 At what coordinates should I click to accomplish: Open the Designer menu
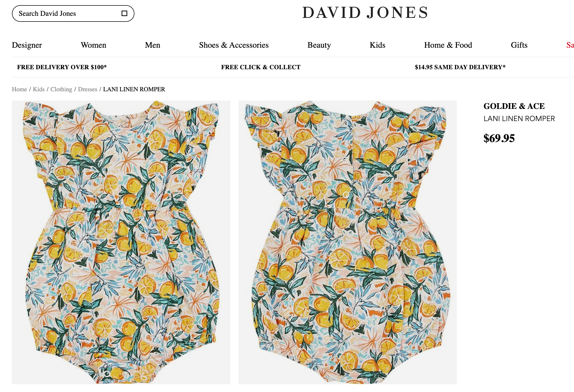(27, 45)
